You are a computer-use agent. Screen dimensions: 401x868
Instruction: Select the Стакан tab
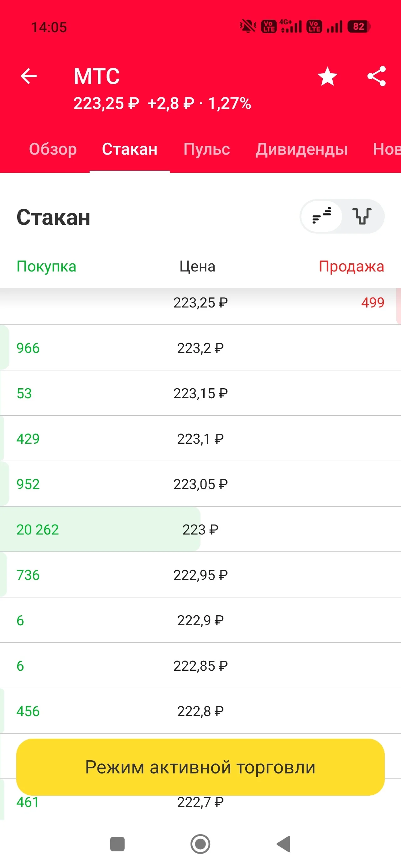129,149
